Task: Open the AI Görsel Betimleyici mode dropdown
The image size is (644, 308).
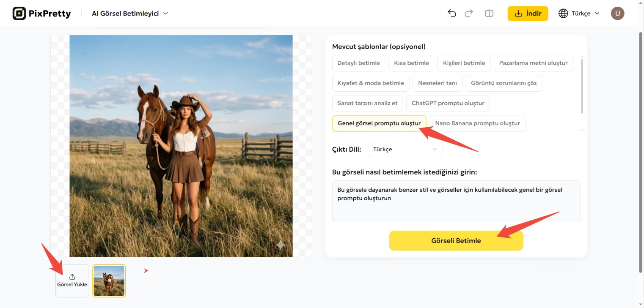Action: 130,13
